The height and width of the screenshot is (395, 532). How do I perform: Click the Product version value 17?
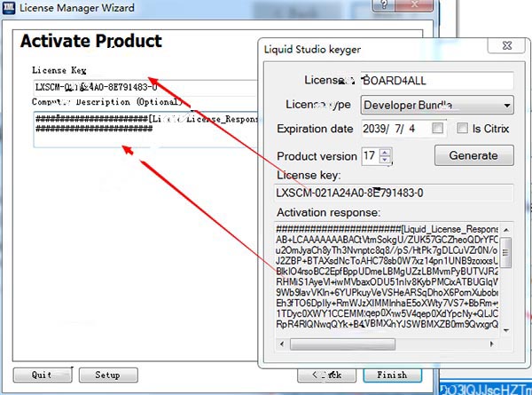pos(370,156)
